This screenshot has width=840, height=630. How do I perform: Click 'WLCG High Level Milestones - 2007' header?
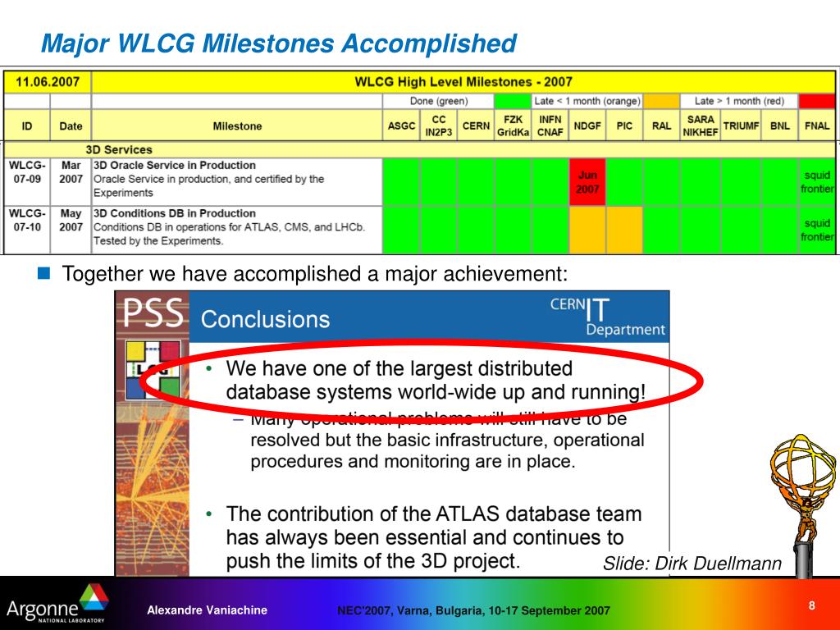pos(463,82)
